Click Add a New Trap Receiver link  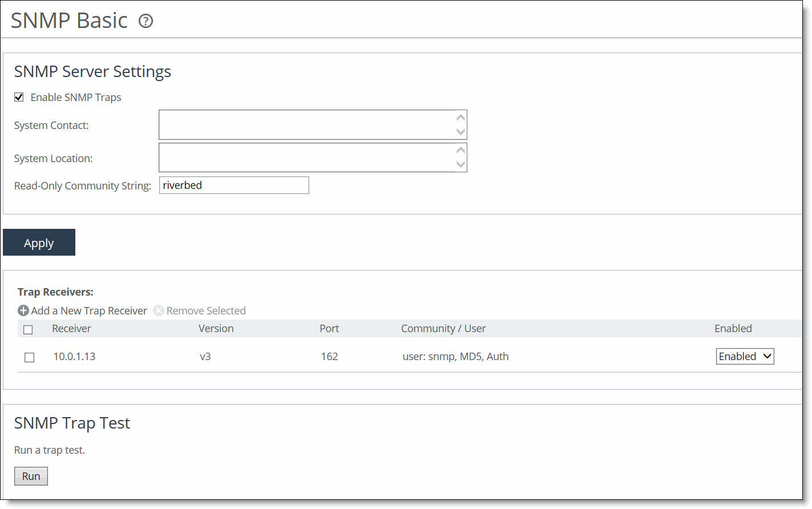(89, 310)
